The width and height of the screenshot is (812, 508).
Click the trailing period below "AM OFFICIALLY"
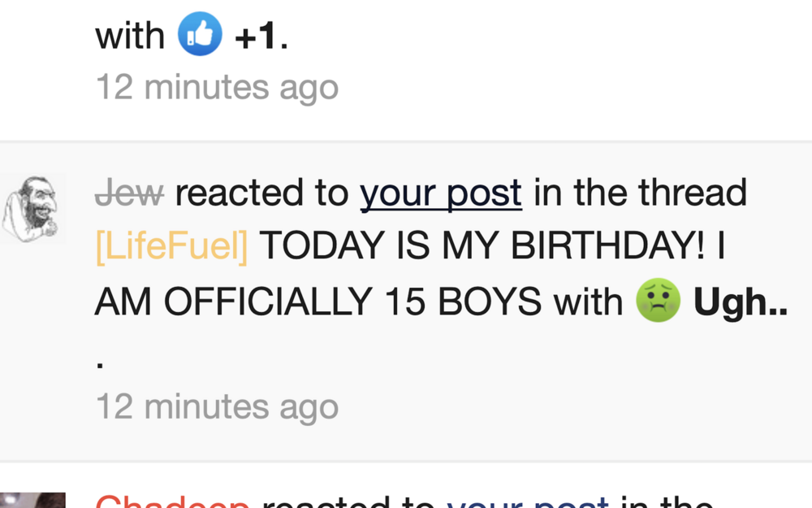[x=100, y=365]
